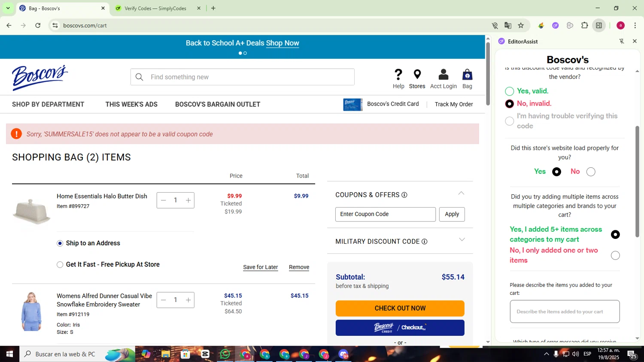Click Boscov's Credit Checkout button
Screen dimensions: 644x362
click(x=400, y=328)
